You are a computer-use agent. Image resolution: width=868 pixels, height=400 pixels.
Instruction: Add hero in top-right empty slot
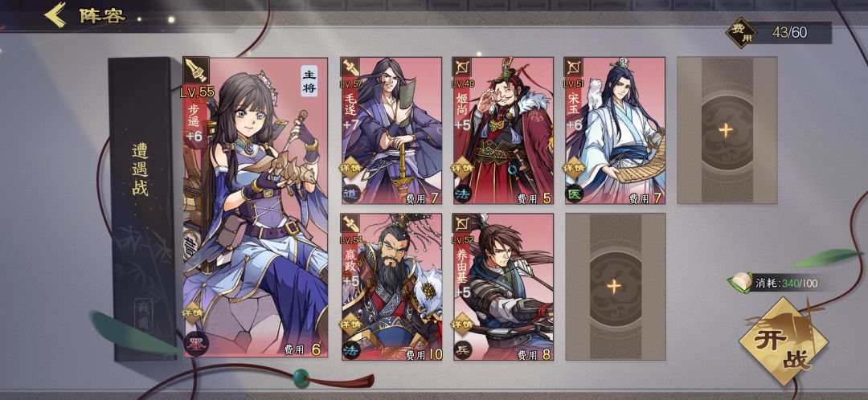[x=727, y=131]
